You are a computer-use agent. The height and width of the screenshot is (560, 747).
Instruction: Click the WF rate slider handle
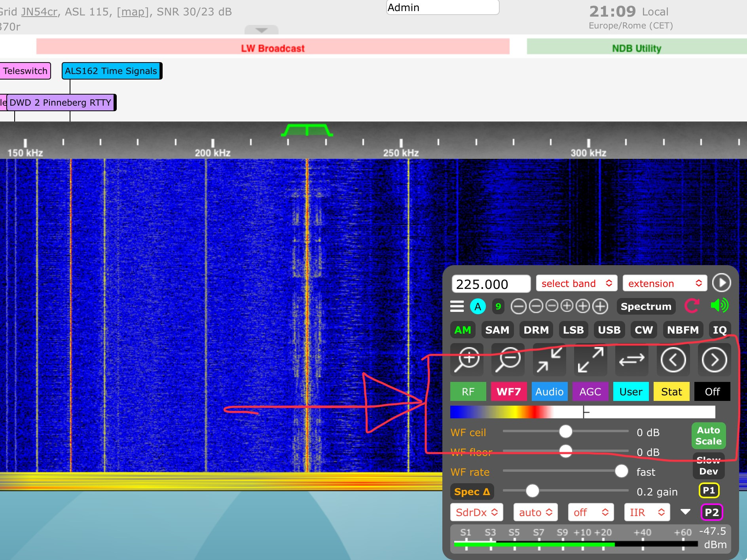[622, 471]
